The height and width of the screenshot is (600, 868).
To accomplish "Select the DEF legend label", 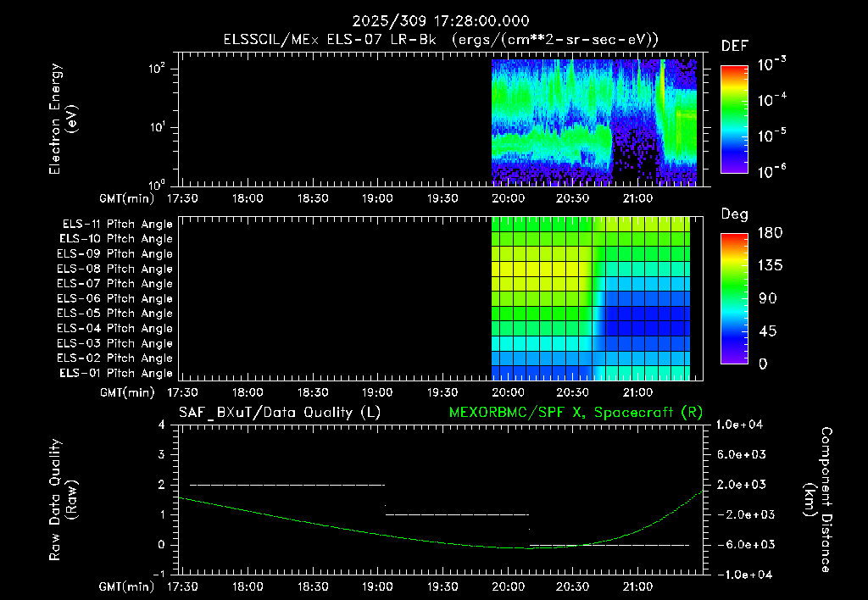I will click(735, 46).
